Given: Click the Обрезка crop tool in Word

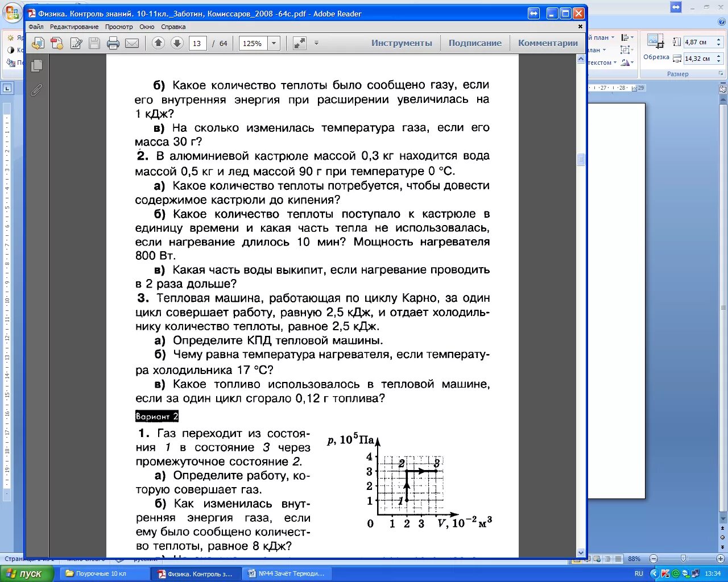Looking at the screenshot, I should (656, 47).
